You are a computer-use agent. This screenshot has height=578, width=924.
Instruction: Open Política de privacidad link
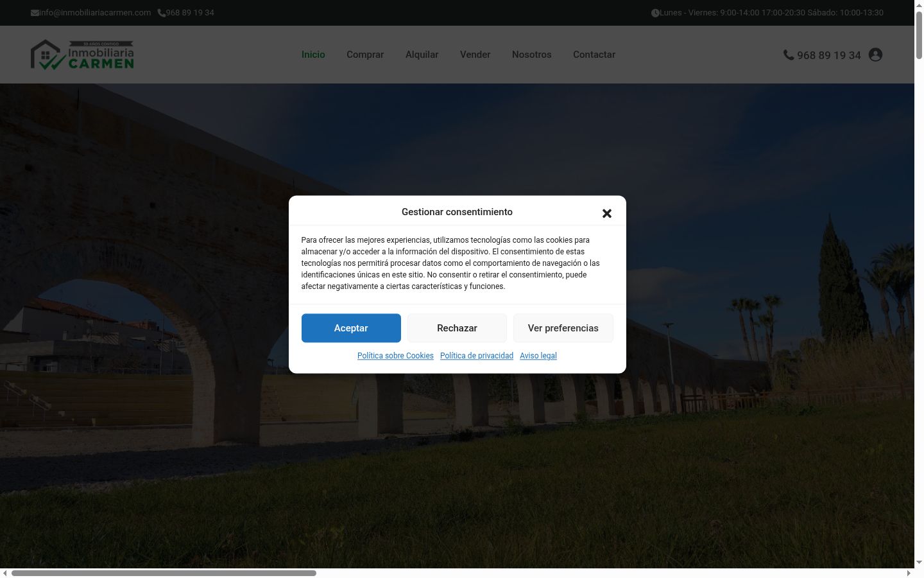tap(477, 356)
